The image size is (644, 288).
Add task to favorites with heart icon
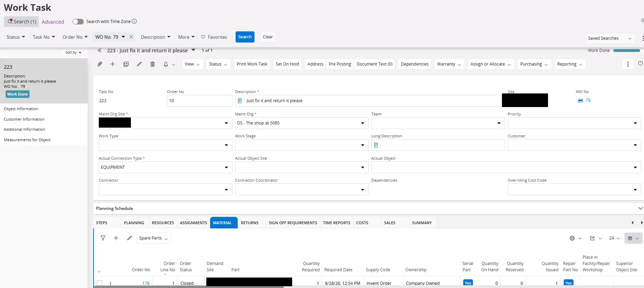641,63
